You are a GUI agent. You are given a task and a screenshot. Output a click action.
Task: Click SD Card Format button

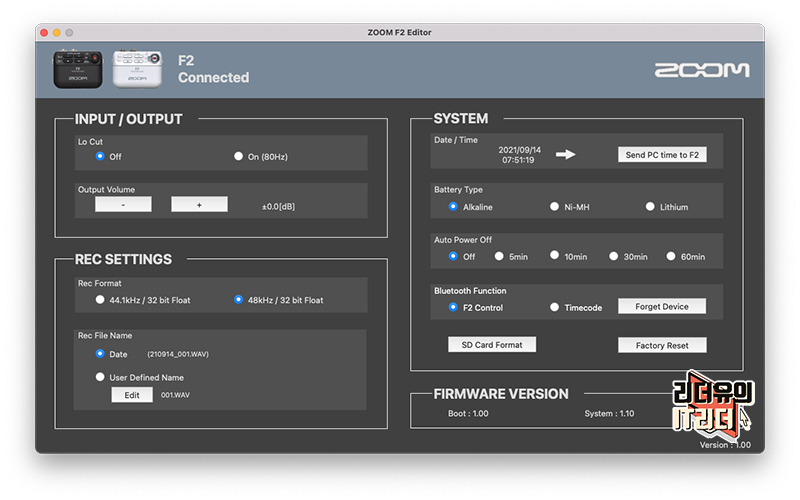coord(492,344)
